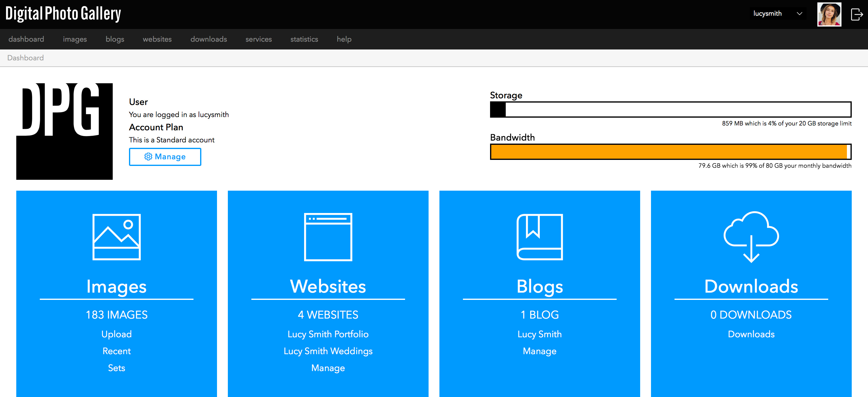The width and height of the screenshot is (868, 397).
Task: Open the images menu item
Action: tap(75, 39)
